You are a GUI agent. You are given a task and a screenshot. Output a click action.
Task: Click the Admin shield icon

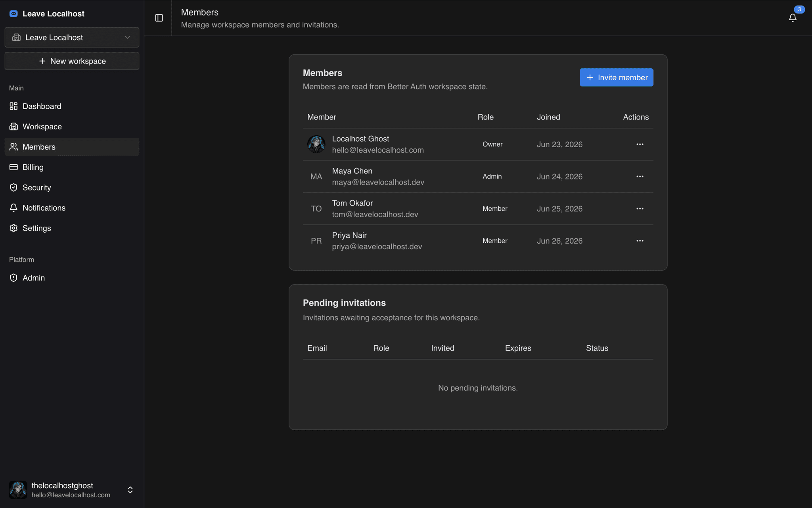tap(13, 278)
